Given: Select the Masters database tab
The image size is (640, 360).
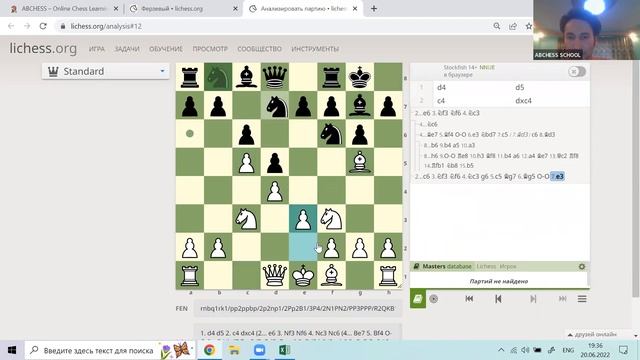Looking at the screenshot, I should click(x=447, y=267).
